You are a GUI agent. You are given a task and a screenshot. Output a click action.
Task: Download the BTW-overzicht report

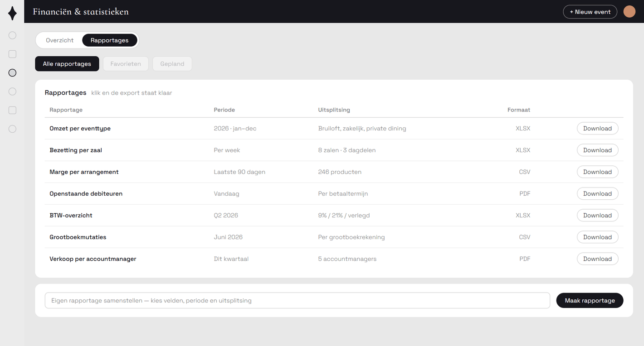pos(597,216)
